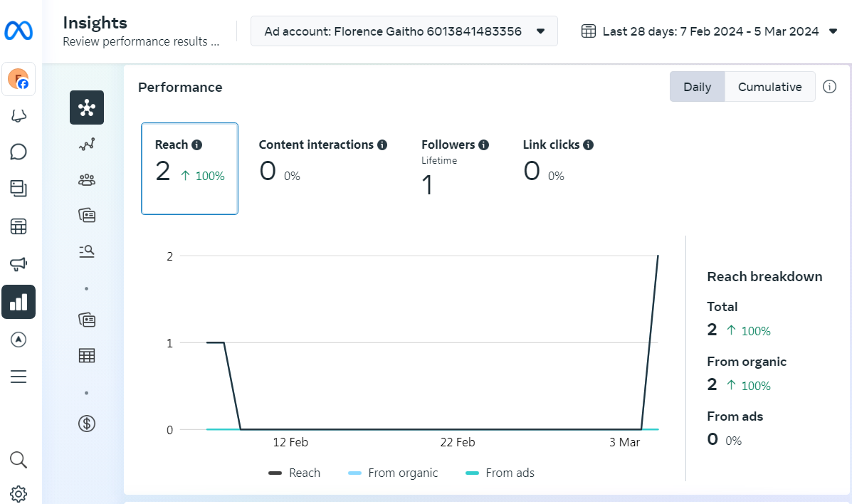Open Notifications via the bell icon
This screenshot has height=504, width=852.
pyautogui.click(x=19, y=115)
